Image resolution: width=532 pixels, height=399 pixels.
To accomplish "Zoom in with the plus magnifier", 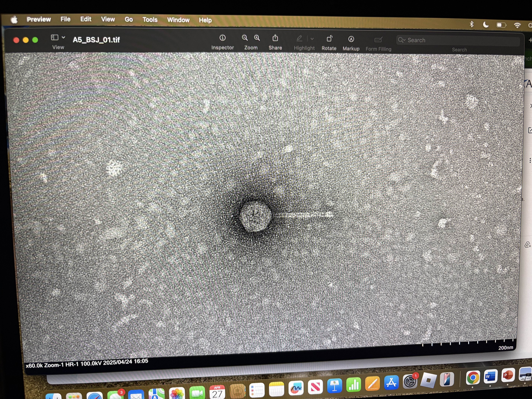I will [x=257, y=38].
